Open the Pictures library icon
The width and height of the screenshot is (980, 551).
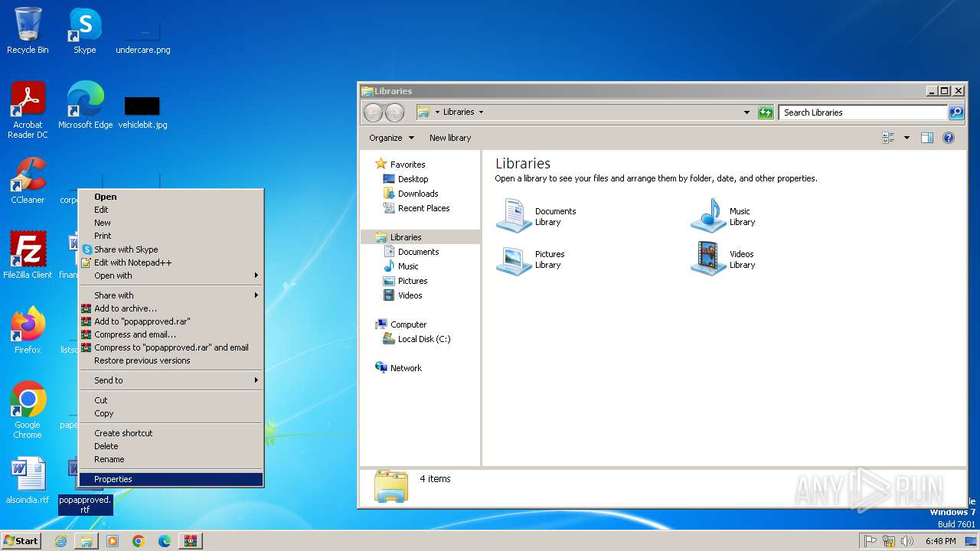[x=531, y=259]
